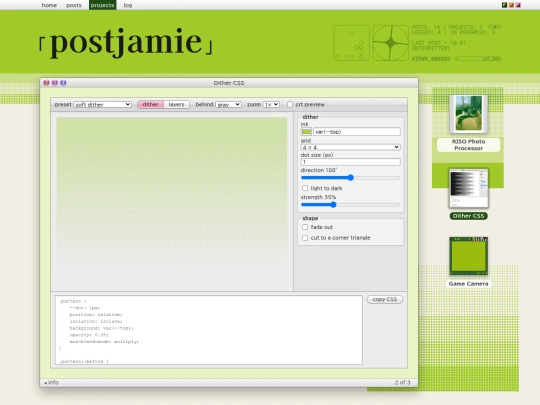Image resolution: width=540 pixels, height=405 pixels.
Task: Open log in the top navigation
Action: point(128,5)
